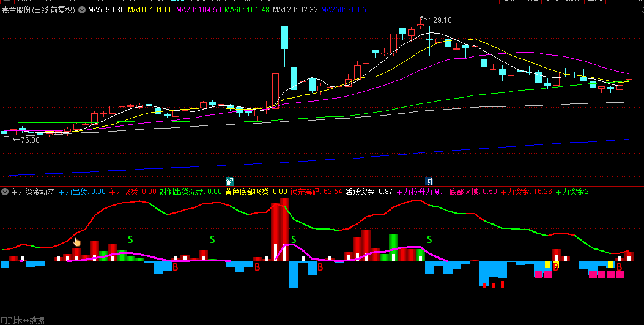The height and width of the screenshot is (325, 644).
Task: Select the 活跃资金: 0.87 value
Action: click(x=369, y=192)
